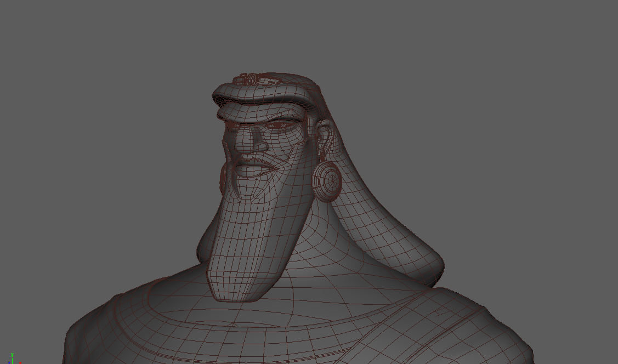Click the view axis gizmo in the corner
The image size is (618, 364).
tap(12, 358)
